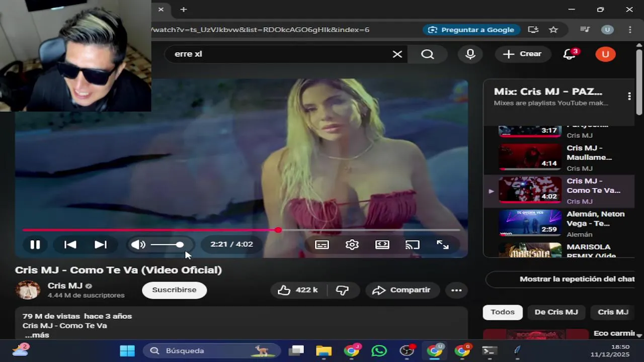Open terminal app from taskbar
Viewport: 644px width, 362px height.
tap(490, 351)
